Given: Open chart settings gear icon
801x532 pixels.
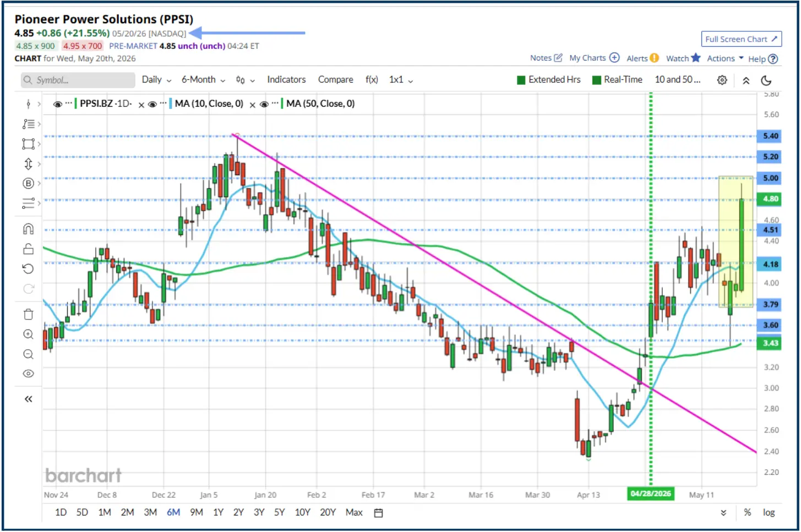Looking at the screenshot, I should (x=722, y=80).
